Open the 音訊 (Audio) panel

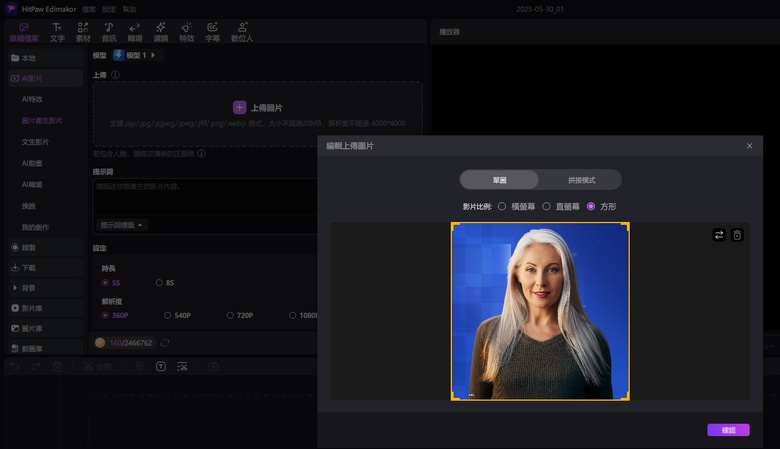108,31
